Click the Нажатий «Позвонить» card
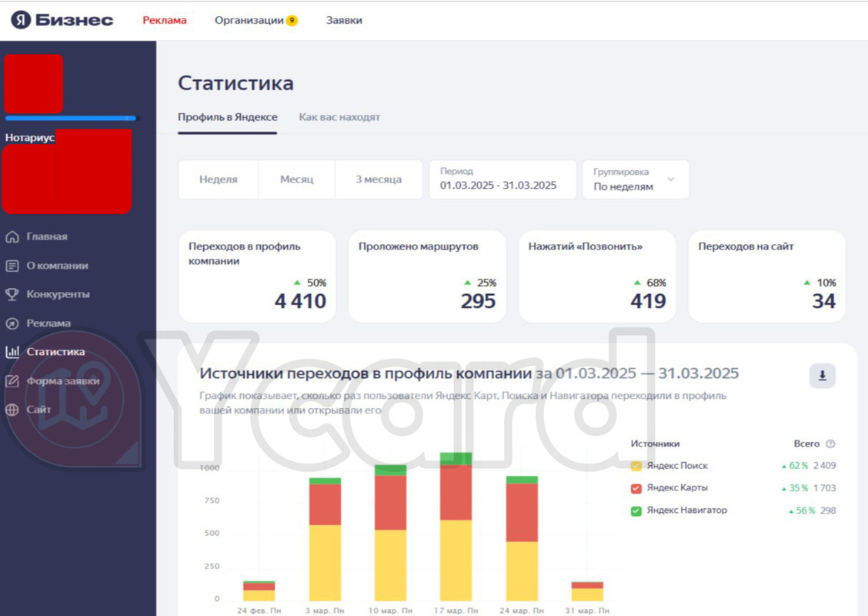Viewport: 868px width, 616px height. click(597, 276)
